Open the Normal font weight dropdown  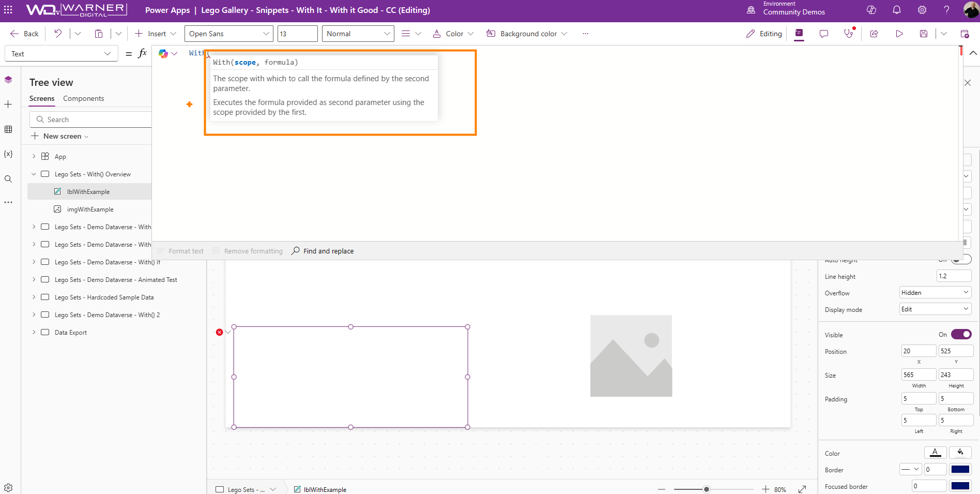coord(358,34)
